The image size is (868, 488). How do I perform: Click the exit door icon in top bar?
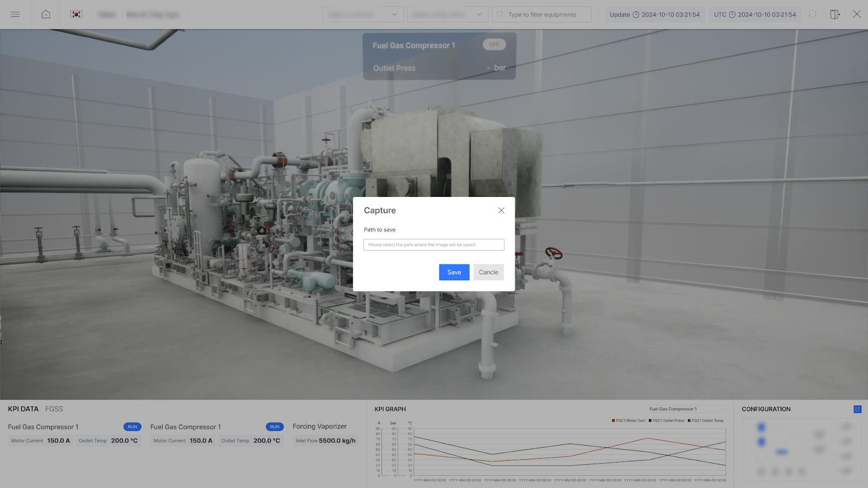(835, 15)
